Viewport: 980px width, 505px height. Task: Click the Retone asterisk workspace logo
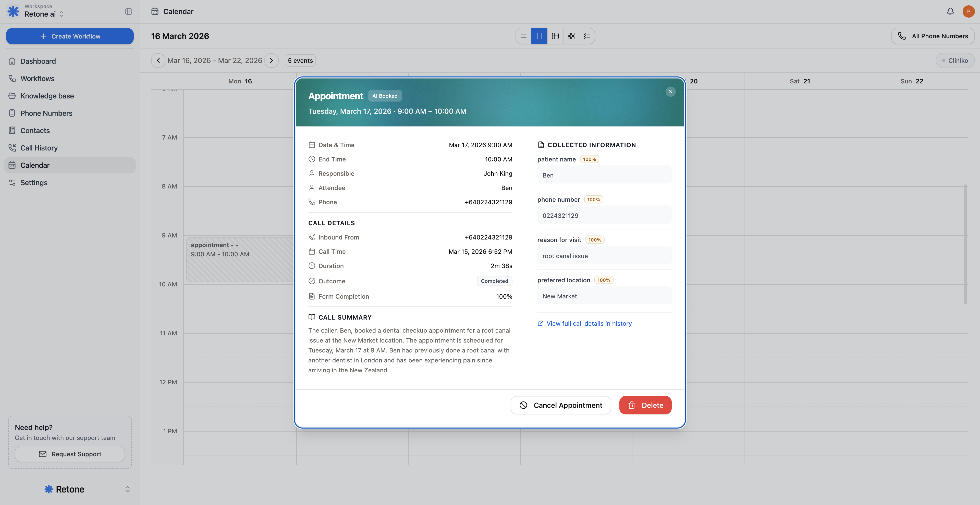pos(13,11)
